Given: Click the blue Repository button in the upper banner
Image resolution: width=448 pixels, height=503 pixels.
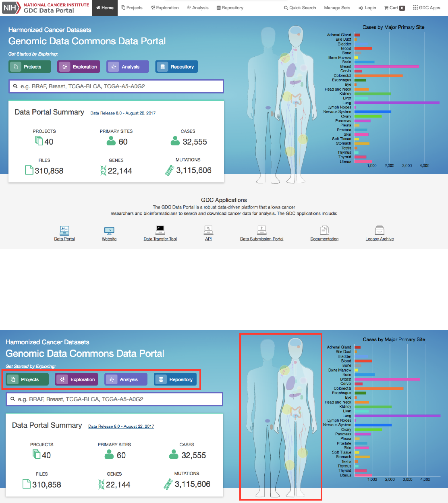Looking at the screenshot, I should 176,66.
